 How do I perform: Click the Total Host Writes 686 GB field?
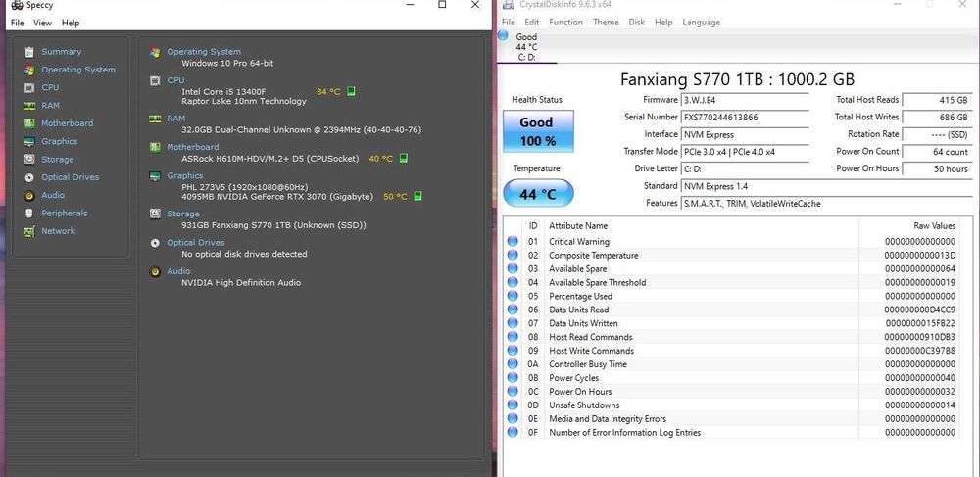click(x=937, y=117)
